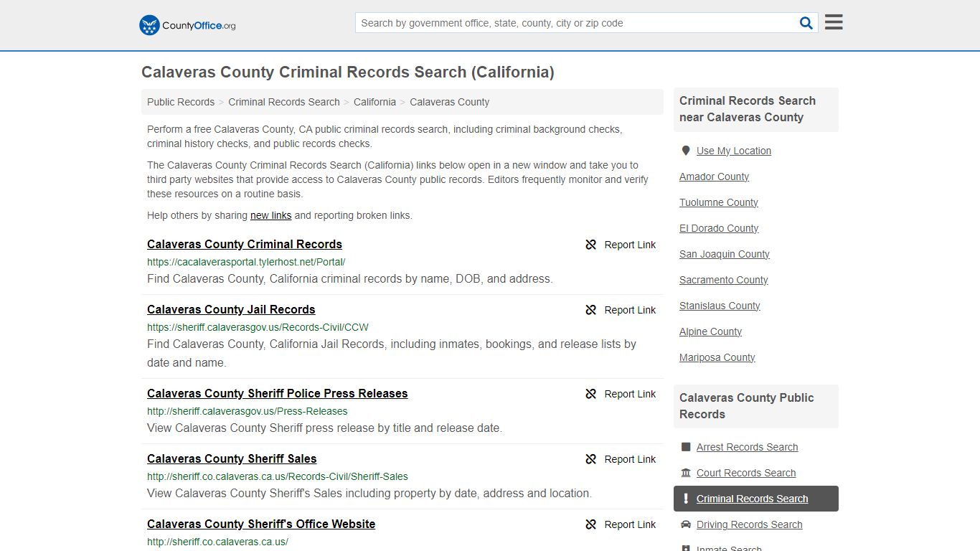Click broken-link icon for Sheriff's Office Website
980x551 pixels.
[x=591, y=524]
